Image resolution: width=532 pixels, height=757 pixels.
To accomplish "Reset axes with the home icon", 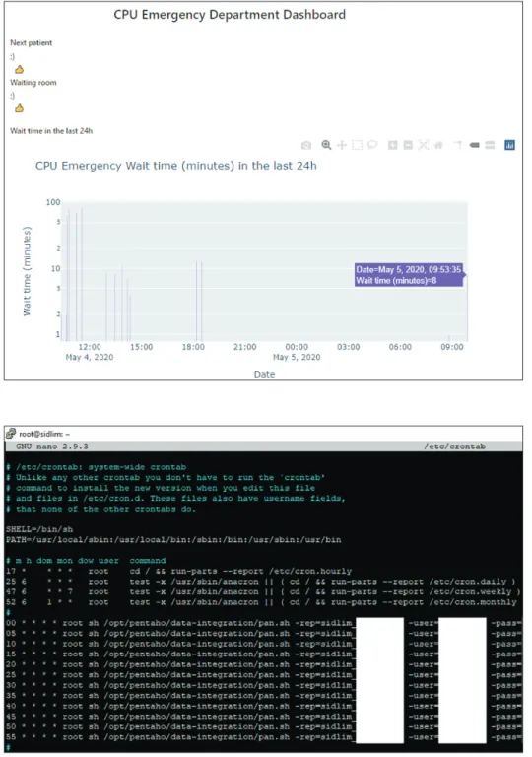I will pos(438,145).
